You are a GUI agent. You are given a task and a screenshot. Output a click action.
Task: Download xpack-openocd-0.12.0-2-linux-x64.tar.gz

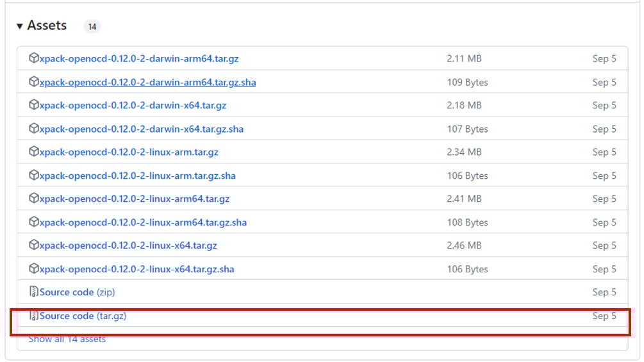(128, 246)
